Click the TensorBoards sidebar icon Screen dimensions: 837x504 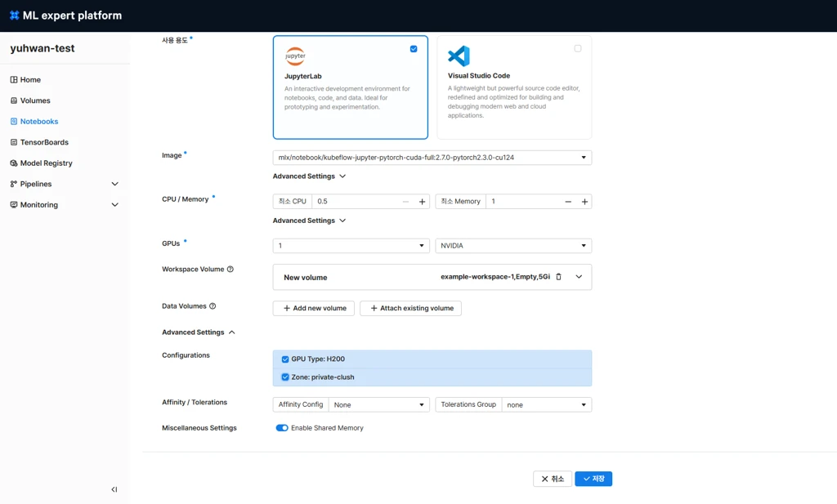tap(14, 142)
